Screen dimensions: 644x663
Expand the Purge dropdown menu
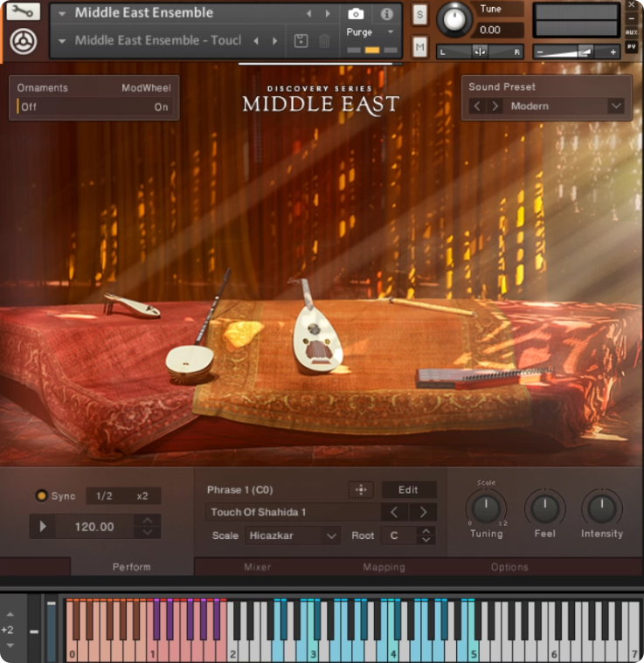(x=391, y=31)
